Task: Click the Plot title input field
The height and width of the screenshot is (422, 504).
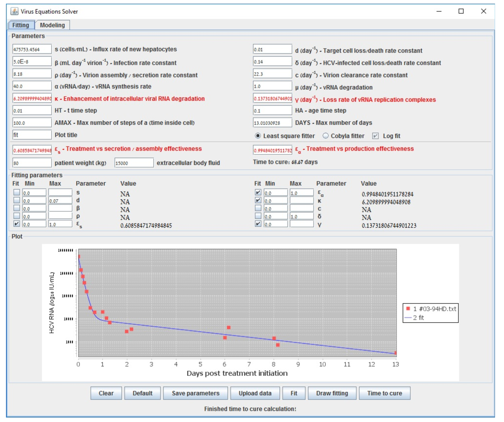Action: tap(32, 135)
